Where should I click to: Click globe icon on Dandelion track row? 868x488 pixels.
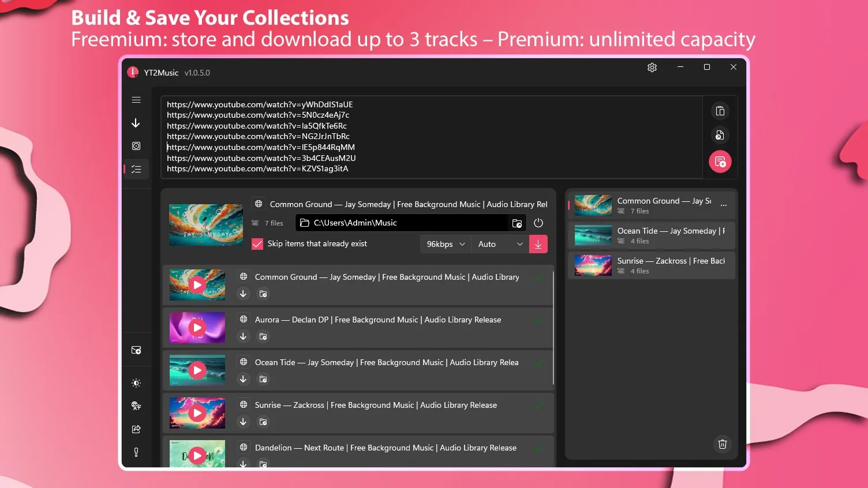click(244, 448)
